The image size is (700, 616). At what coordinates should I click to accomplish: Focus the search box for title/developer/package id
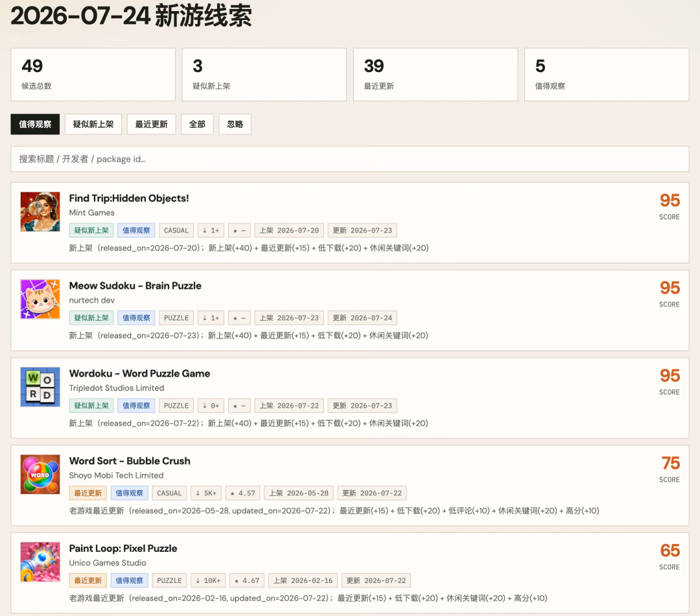350,159
